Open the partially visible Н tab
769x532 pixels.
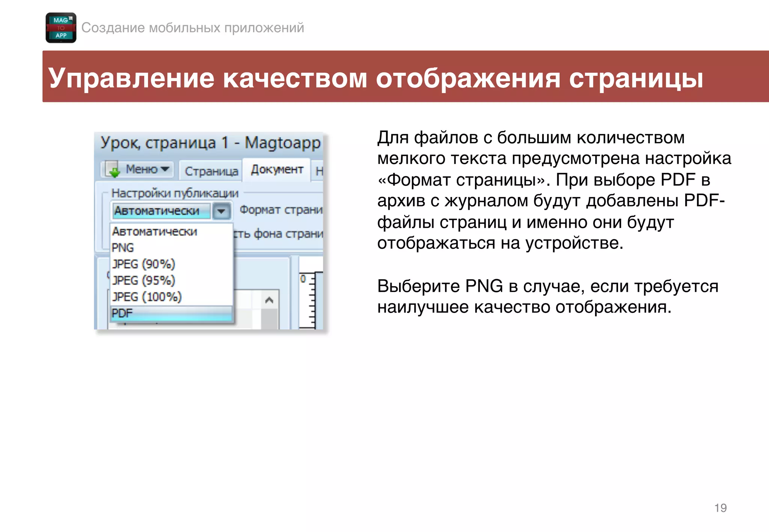pos(319,171)
